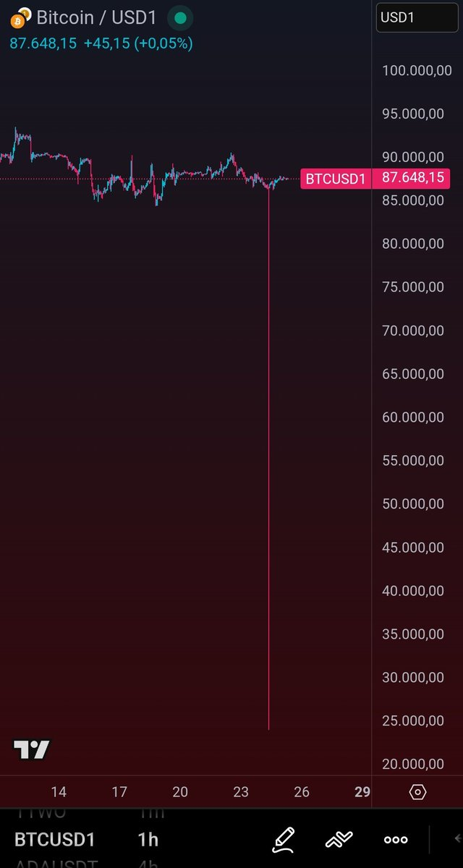Open chart settings via the hexagon icon
463x868 pixels.
point(418,793)
